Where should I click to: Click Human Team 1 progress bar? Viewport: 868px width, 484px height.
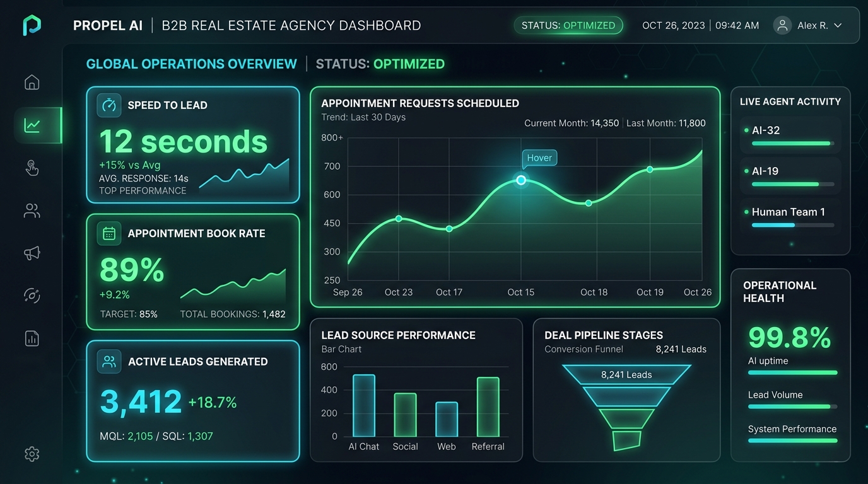793,225
